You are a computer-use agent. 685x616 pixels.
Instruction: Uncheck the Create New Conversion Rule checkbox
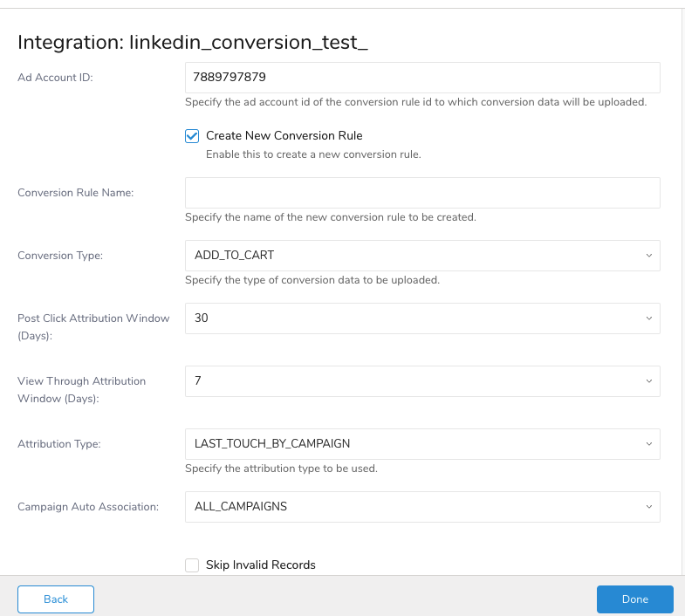click(x=192, y=136)
